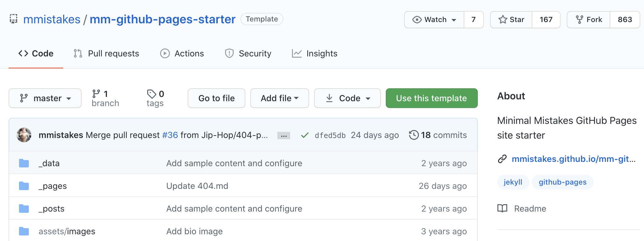The width and height of the screenshot is (644, 241).
Task: Open the mmistakes.github.io website link
Action: coord(573,159)
